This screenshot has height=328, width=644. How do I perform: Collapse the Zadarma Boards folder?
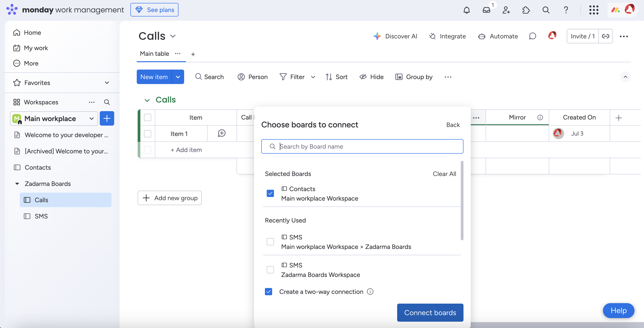pyautogui.click(x=17, y=184)
